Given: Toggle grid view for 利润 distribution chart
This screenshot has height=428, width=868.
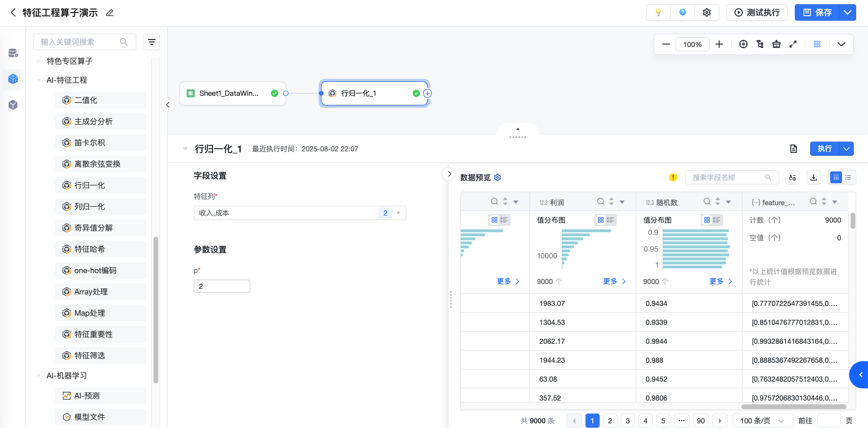Looking at the screenshot, I should [x=601, y=220].
